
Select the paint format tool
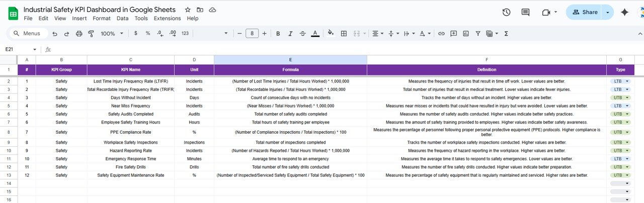coord(91,34)
